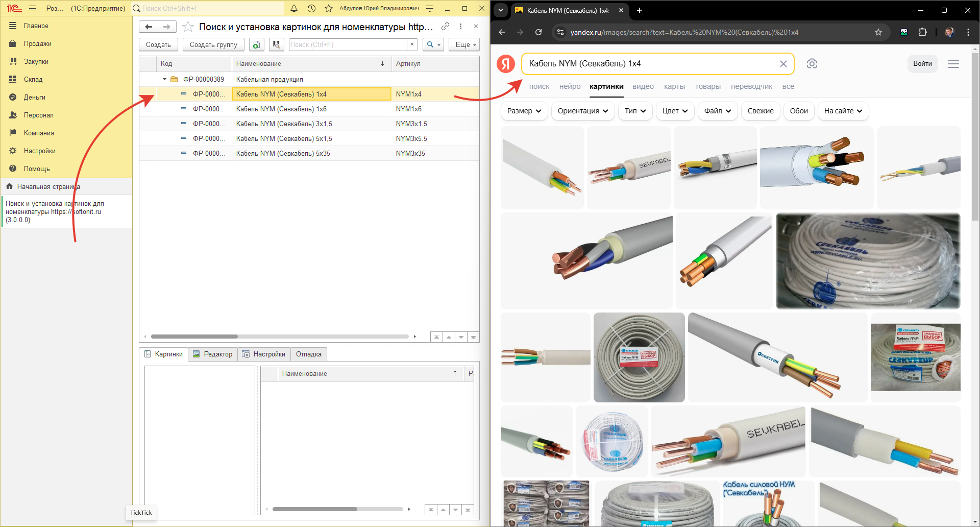Click the barcode scanner toolbar icon

click(x=277, y=44)
